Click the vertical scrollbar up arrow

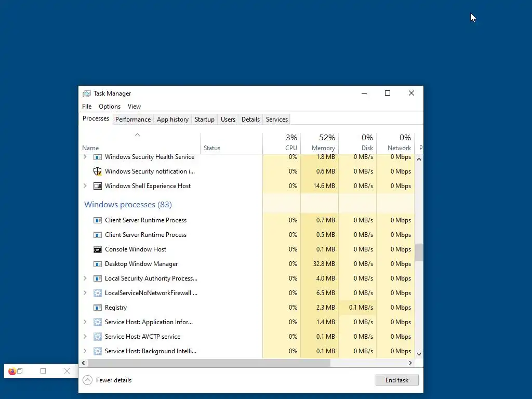click(x=419, y=159)
